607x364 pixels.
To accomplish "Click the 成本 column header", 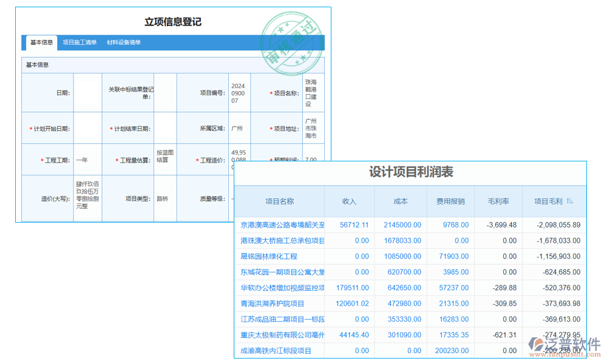I will pos(400,201).
